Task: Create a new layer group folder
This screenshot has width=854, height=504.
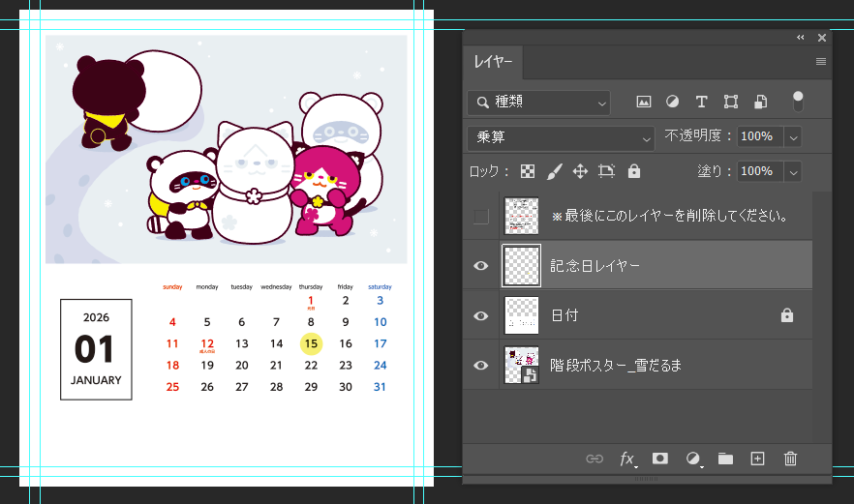Action: coord(725,459)
